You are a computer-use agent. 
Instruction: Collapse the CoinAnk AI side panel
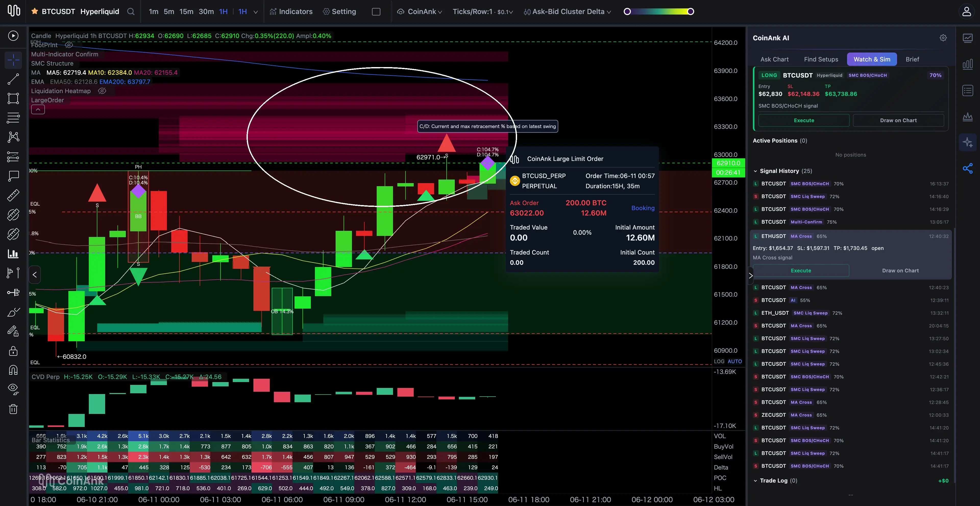(x=751, y=276)
